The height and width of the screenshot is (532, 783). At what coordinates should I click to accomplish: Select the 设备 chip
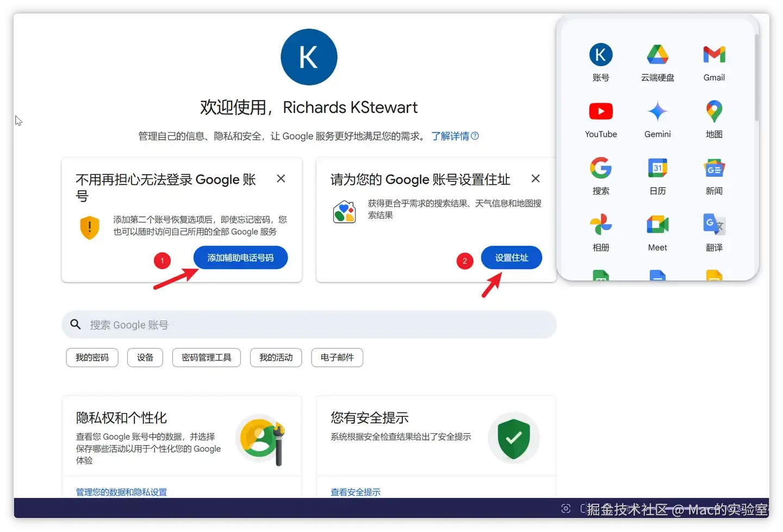[145, 358]
